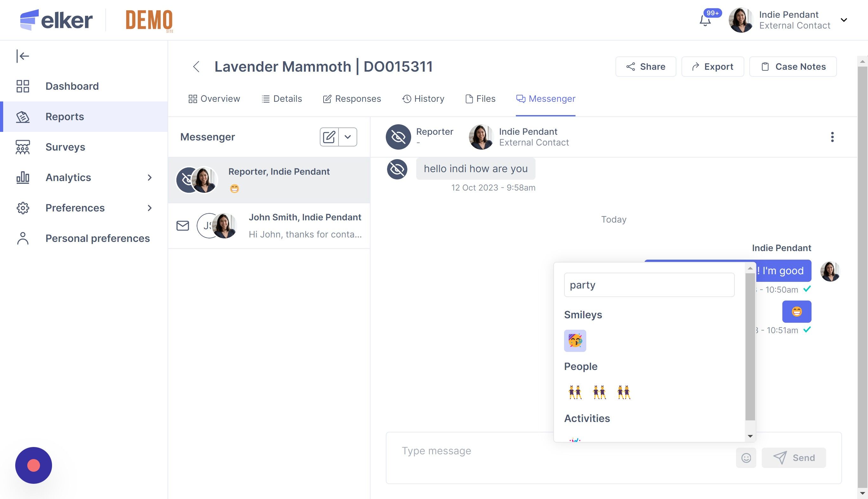
Task: Click the red record floating button
Action: [x=34, y=465]
